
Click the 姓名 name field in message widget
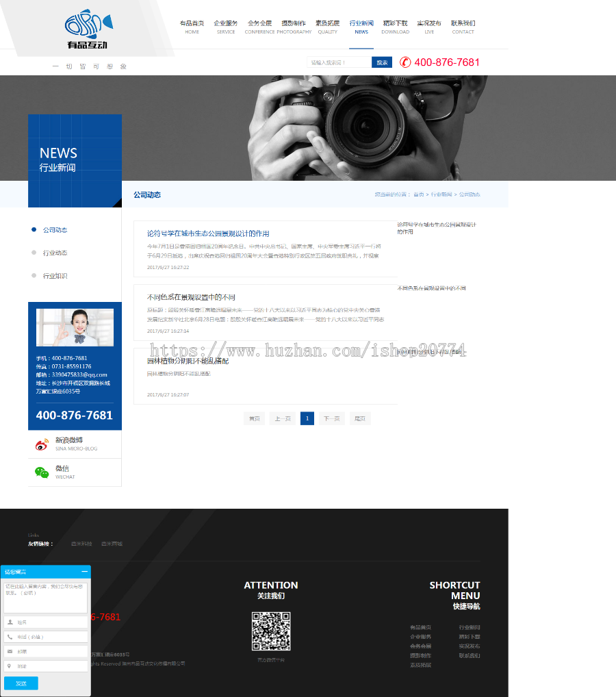click(x=47, y=622)
